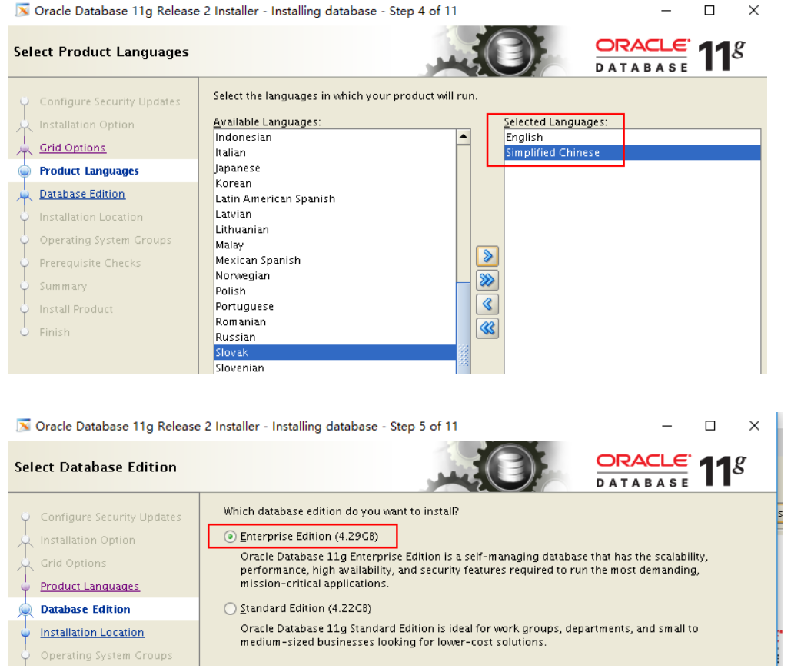Viewport: 791px width, 672px height.
Task: Select Portuguese in Available Languages
Action: click(335, 306)
